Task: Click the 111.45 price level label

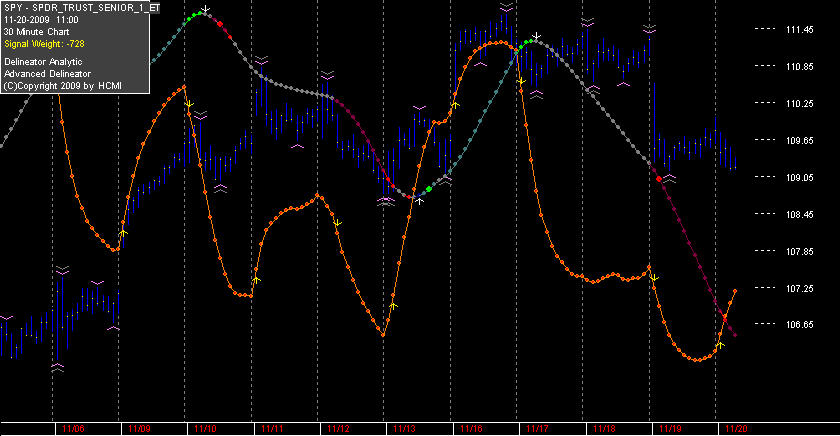Action: point(799,29)
